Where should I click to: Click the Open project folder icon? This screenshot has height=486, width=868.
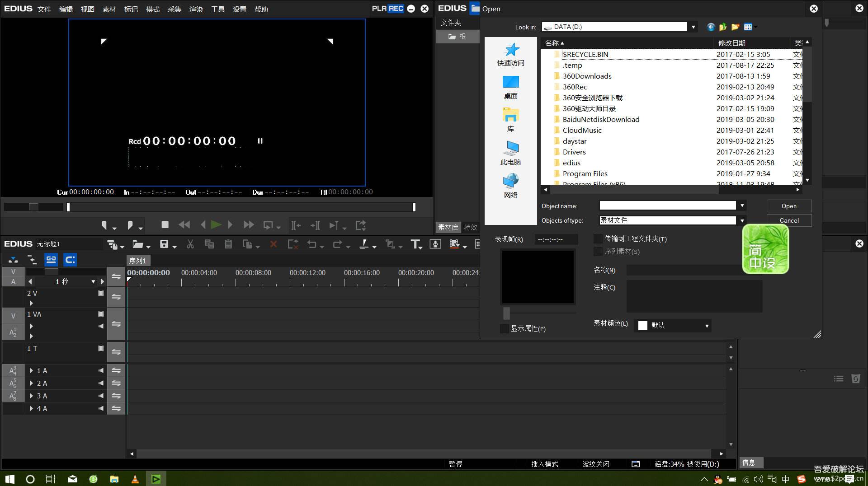point(138,244)
